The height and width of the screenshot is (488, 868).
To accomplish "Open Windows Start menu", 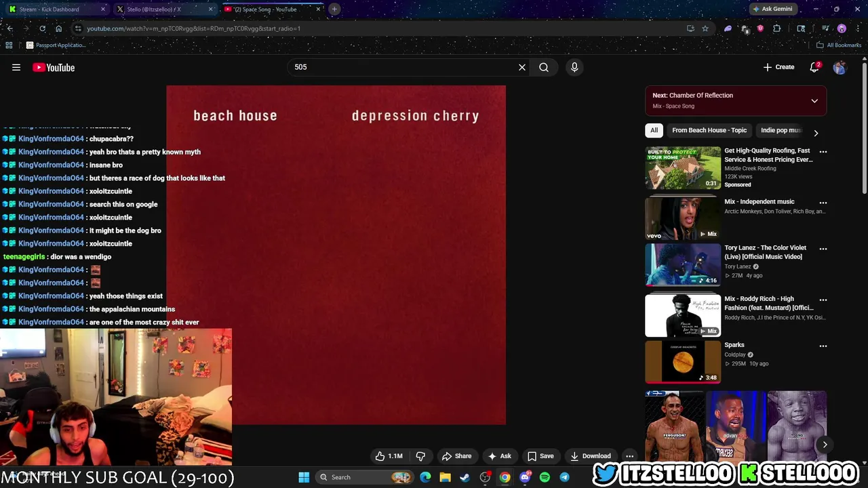I will tap(304, 477).
